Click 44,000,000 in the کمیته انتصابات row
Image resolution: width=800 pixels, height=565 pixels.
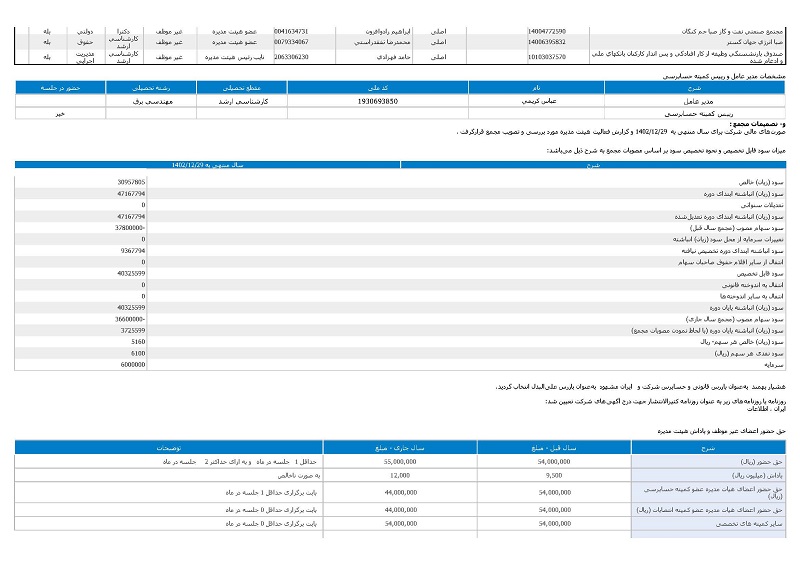tap(401, 509)
